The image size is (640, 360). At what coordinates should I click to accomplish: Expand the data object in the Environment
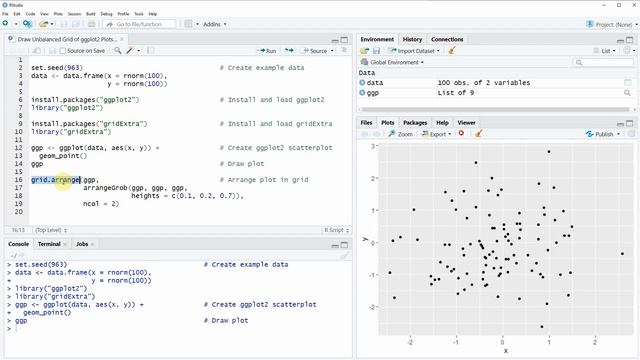pos(362,82)
